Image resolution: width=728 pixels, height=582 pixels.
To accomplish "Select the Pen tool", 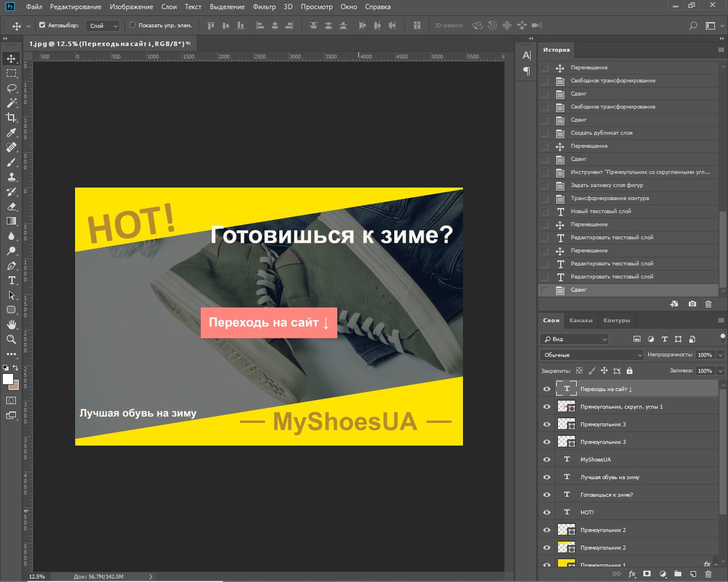I will click(x=11, y=265).
